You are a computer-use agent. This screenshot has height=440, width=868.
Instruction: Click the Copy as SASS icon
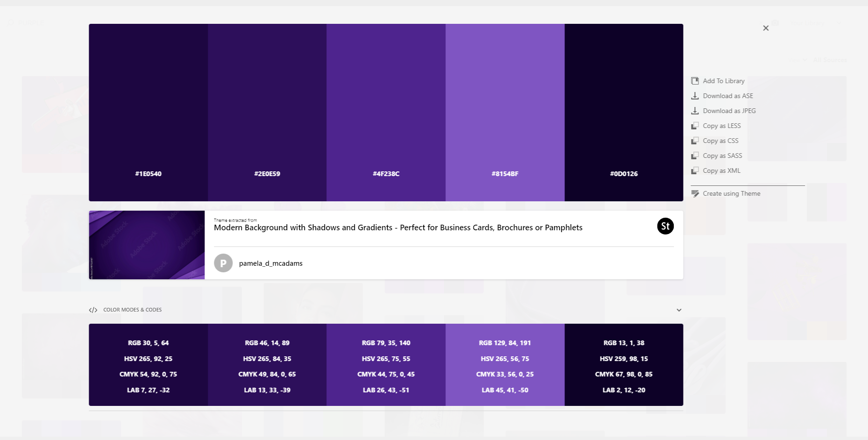point(695,156)
